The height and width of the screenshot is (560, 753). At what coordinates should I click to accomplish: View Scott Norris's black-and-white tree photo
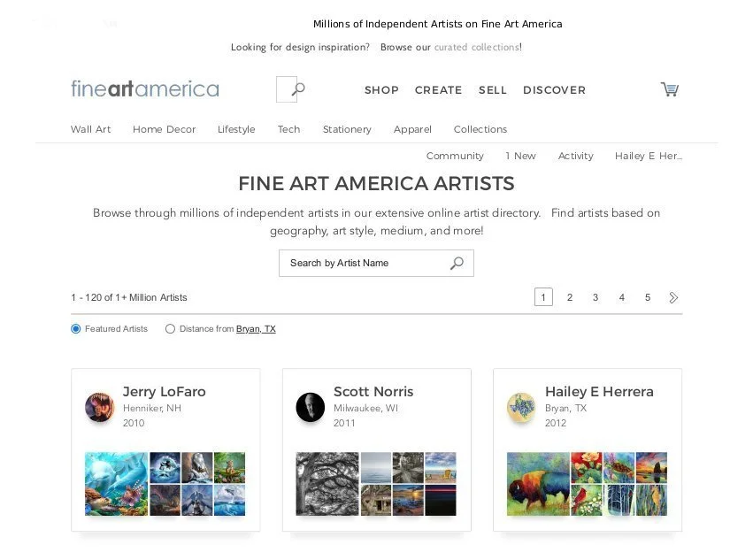tap(327, 484)
